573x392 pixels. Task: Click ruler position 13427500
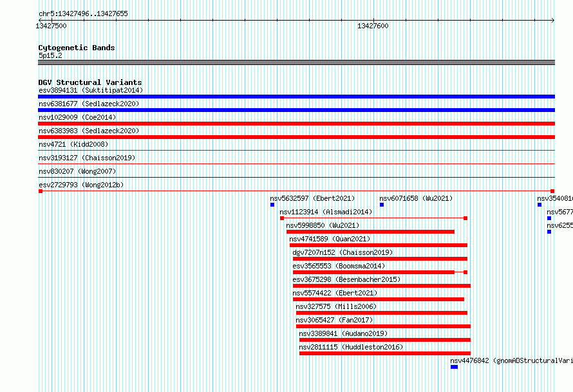[x=51, y=26]
